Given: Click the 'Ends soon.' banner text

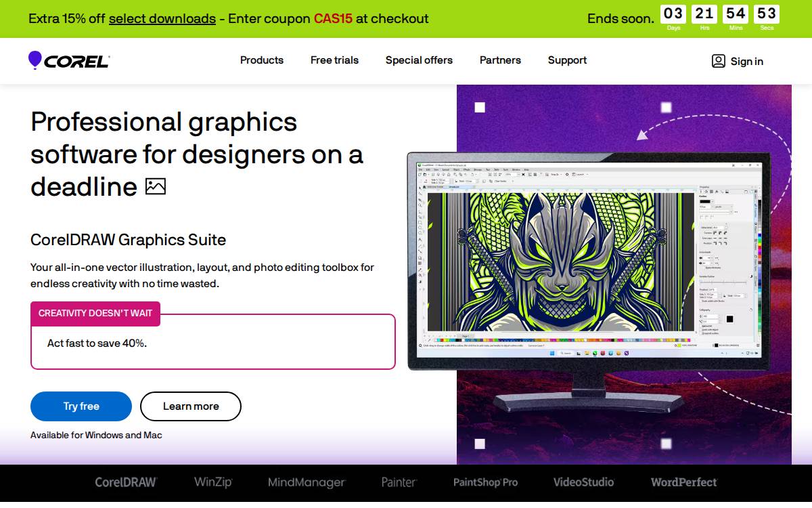Looking at the screenshot, I should click(x=621, y=19).
